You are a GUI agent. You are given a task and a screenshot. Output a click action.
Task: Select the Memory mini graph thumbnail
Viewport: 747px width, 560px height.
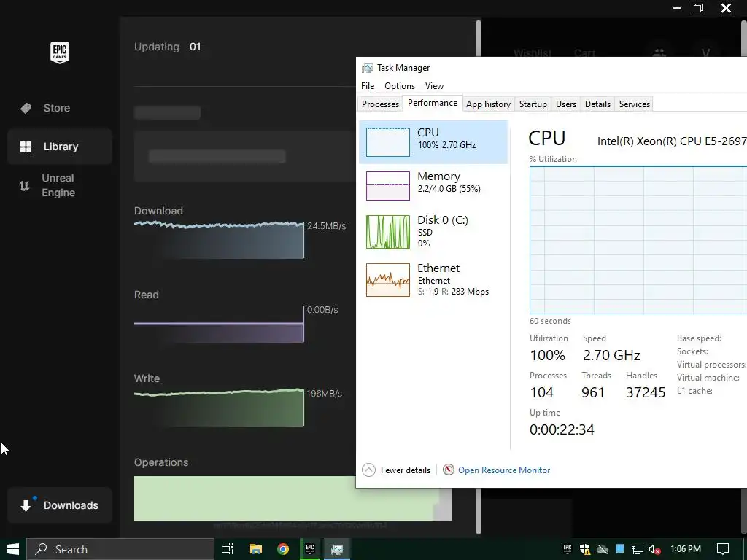(388, 186)
